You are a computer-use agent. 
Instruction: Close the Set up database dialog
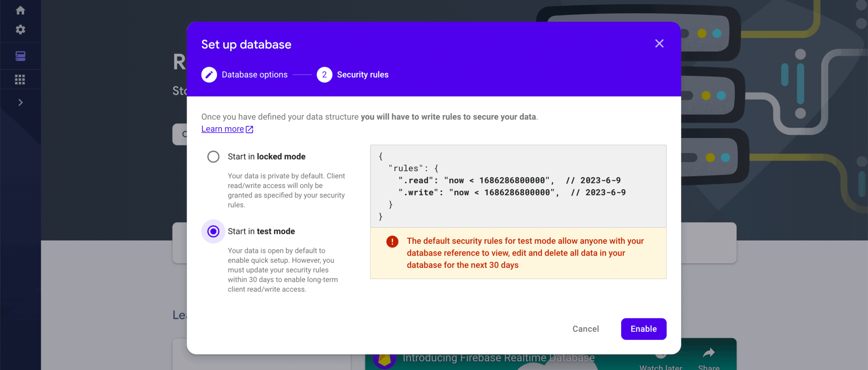point(659,44)
